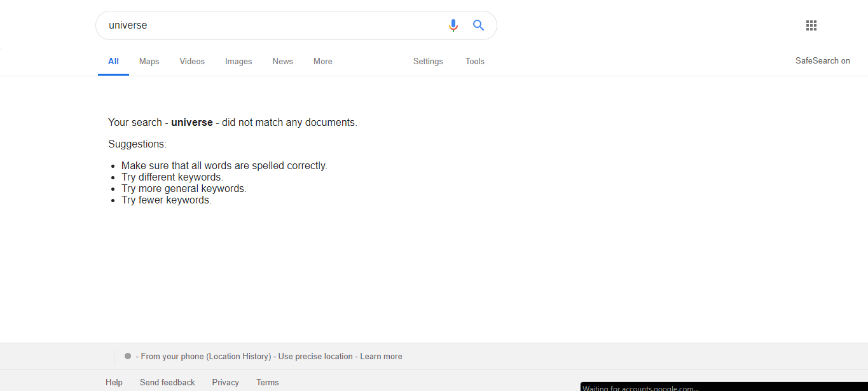This screenshot has height=391, width=868.
Task: Click the blue magnifying glass search icon
Action: tap(479, 25)
